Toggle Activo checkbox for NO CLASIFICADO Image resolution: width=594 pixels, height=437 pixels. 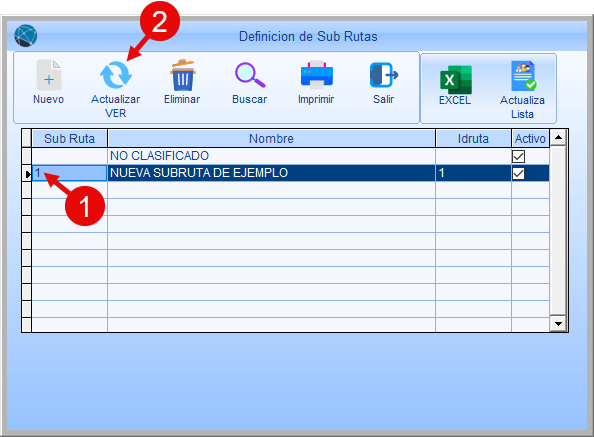[518, 156]
